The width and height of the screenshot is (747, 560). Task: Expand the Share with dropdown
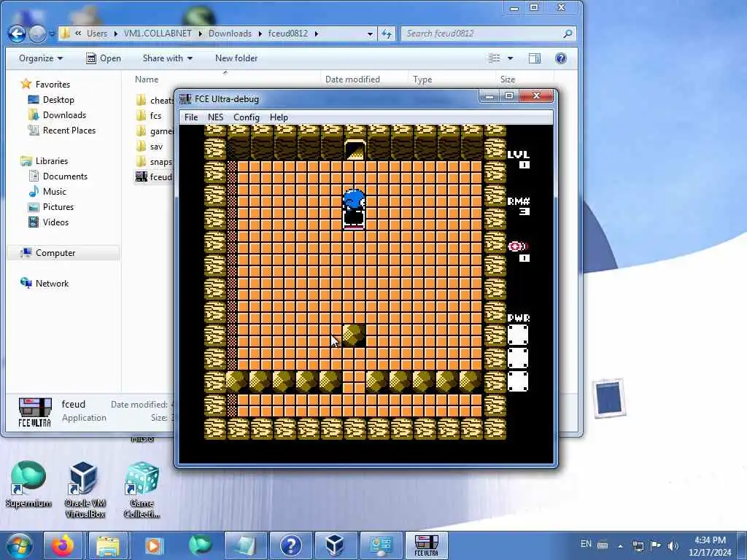click(167, 58)
